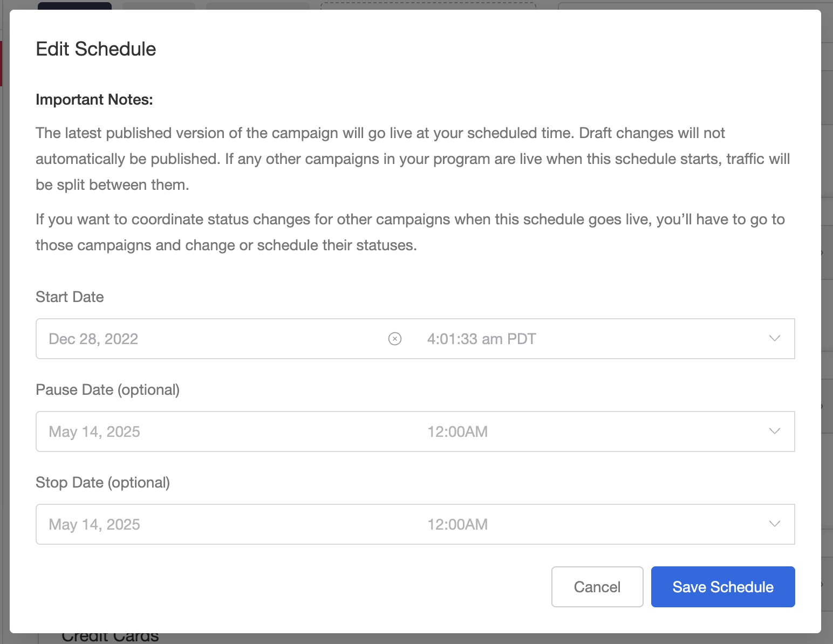The image size is (833, 644).
Task: Select the 4:01:33 am PDT start time
Action: (481, 339)
